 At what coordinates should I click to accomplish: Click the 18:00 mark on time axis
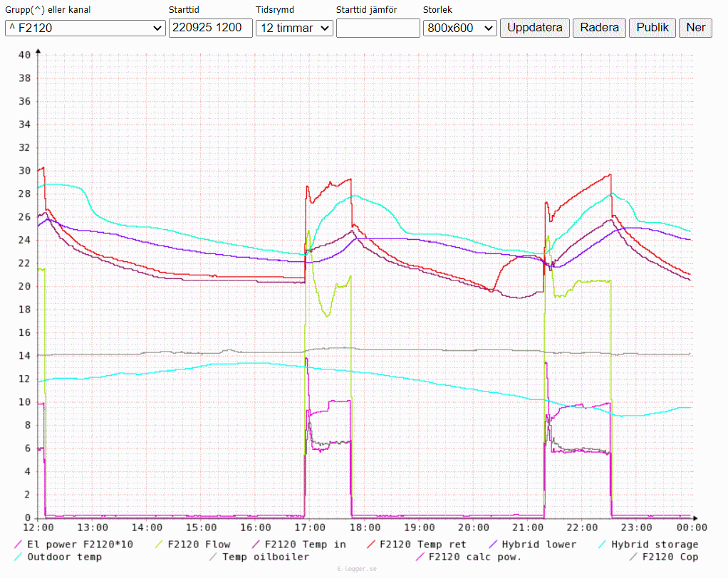365,527
